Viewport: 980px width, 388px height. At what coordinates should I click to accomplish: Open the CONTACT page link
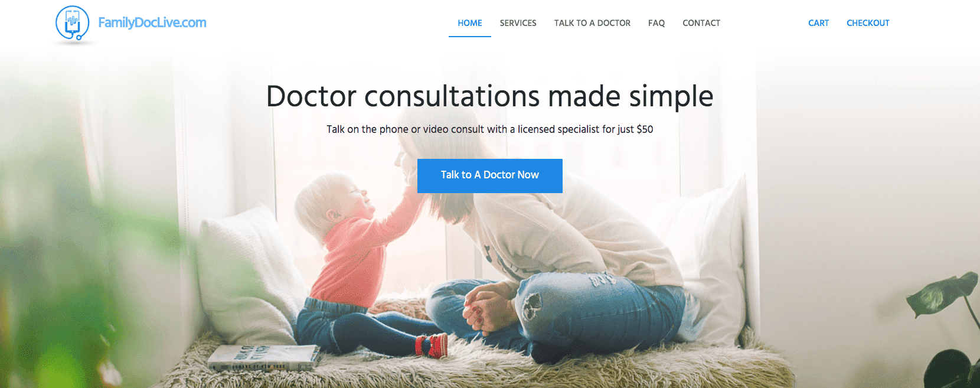click(x=701, y=23)
